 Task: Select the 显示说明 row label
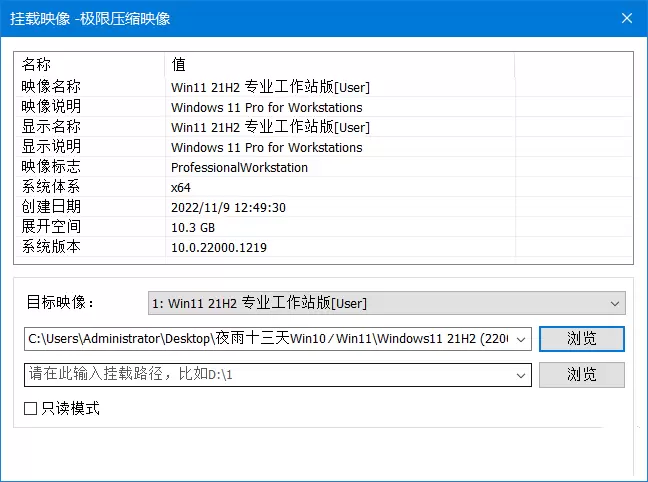tap(51, 147)
